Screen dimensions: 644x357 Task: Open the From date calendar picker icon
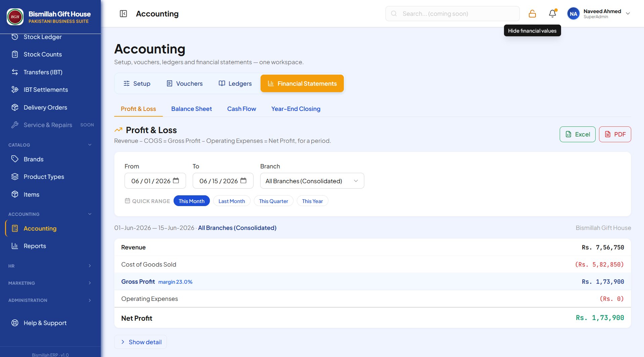pos(176,181)
